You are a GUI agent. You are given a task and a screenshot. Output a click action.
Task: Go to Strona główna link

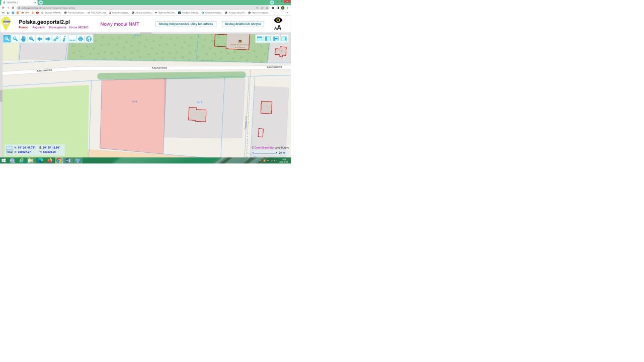click(x=57, y=27)
